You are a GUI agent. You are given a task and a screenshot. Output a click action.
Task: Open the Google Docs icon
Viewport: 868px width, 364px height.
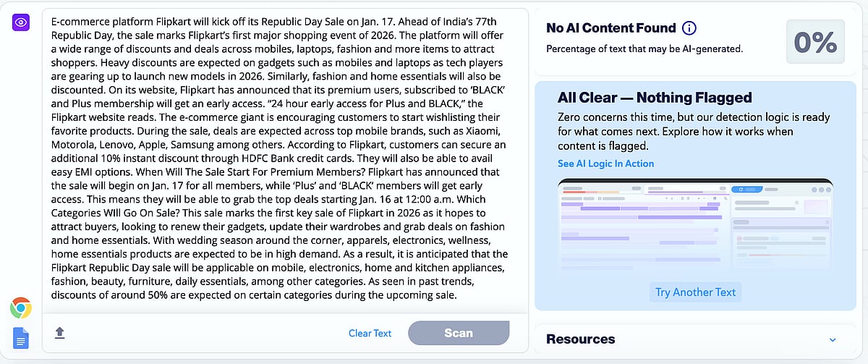click(20, 338)
